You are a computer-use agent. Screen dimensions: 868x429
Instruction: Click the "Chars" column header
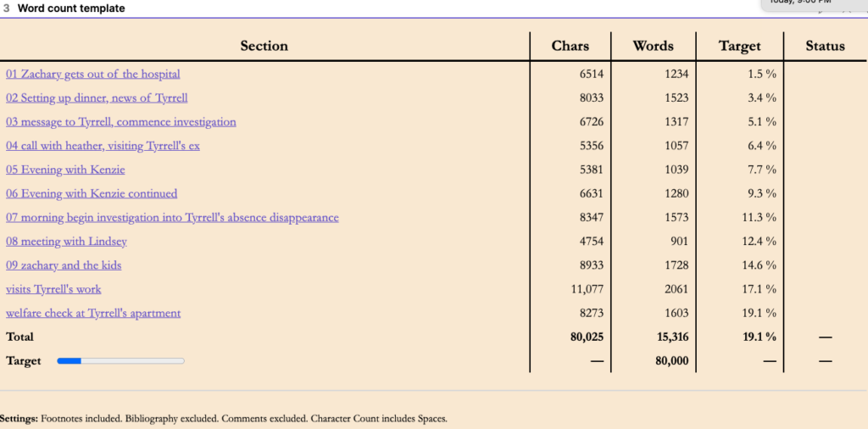(x=570, y=46)
